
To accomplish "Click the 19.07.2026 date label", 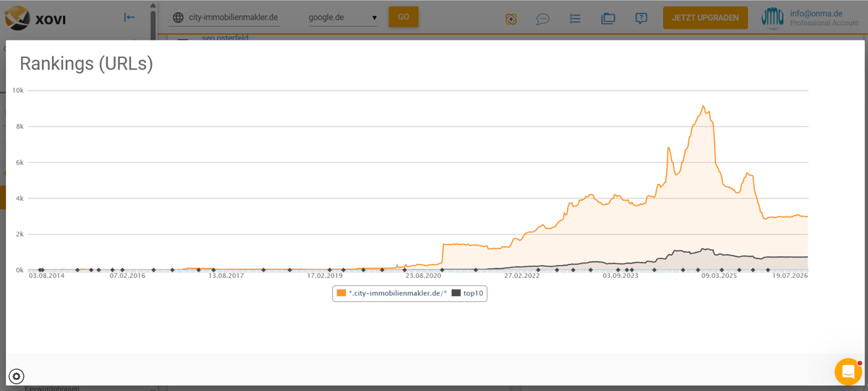I will 790,276.
